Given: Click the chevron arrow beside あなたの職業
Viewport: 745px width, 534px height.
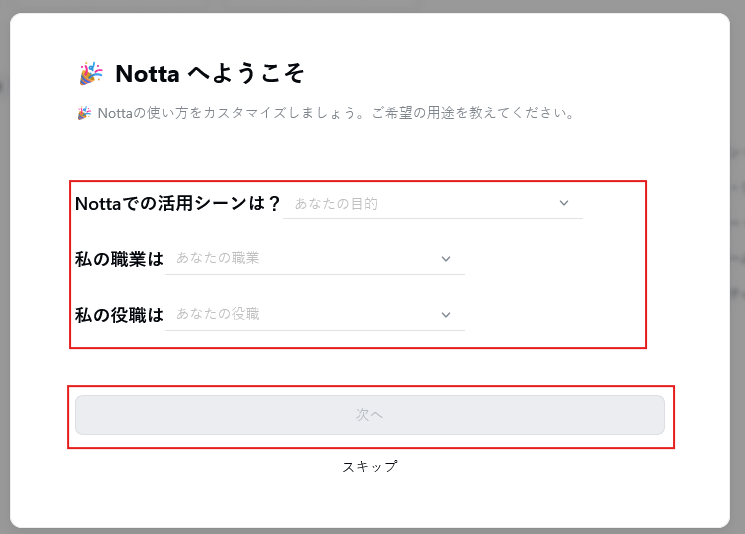Looking at the screenshot, I should 446,259.
